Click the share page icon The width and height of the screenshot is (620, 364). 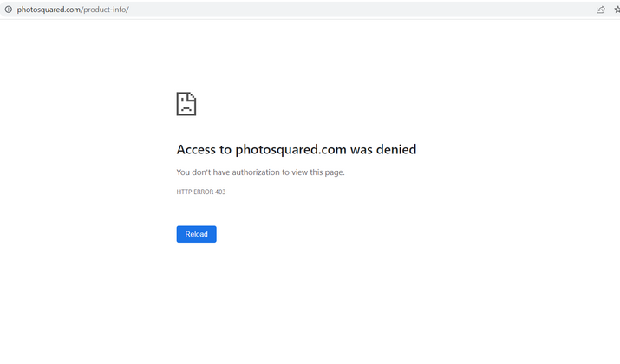pos(600,10)
